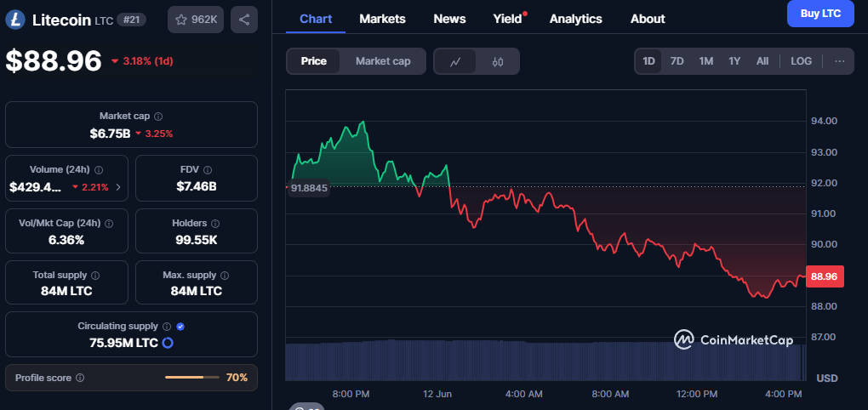The height and width of the screenshot is (410, 868).
Task: Click the 6.36% Vol/Mkt Cap value
Action: click(x=66, y=240)
